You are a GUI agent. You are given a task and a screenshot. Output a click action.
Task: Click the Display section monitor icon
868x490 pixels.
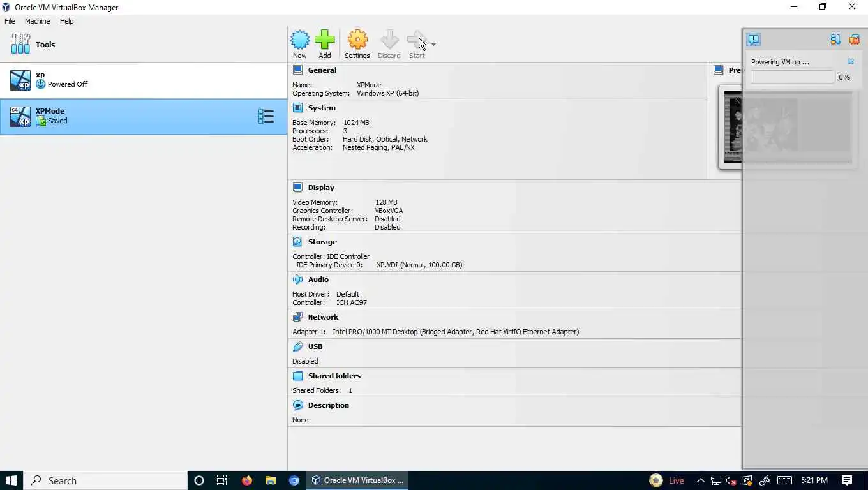[297, 188]
